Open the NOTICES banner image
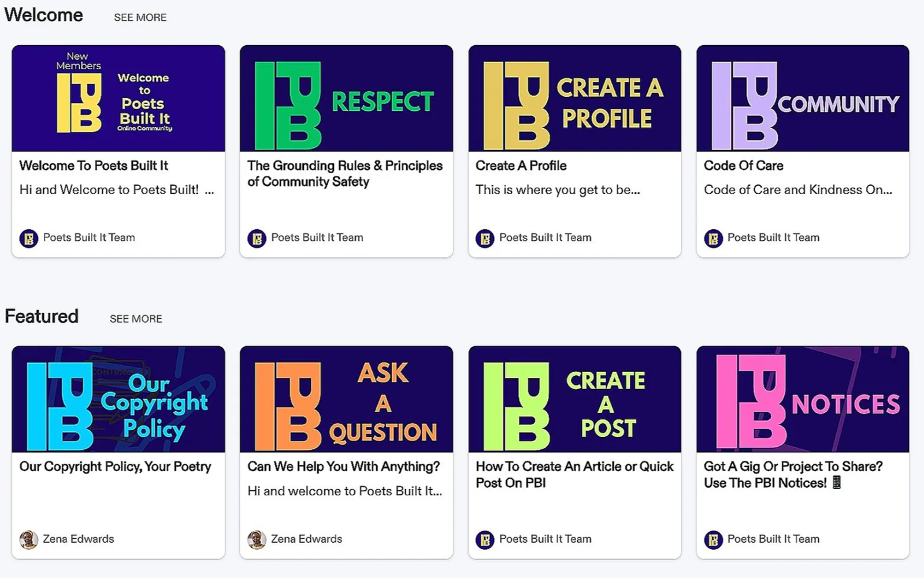Image resolution: width=924 pixels, height=578 pixels. [803, 399]
